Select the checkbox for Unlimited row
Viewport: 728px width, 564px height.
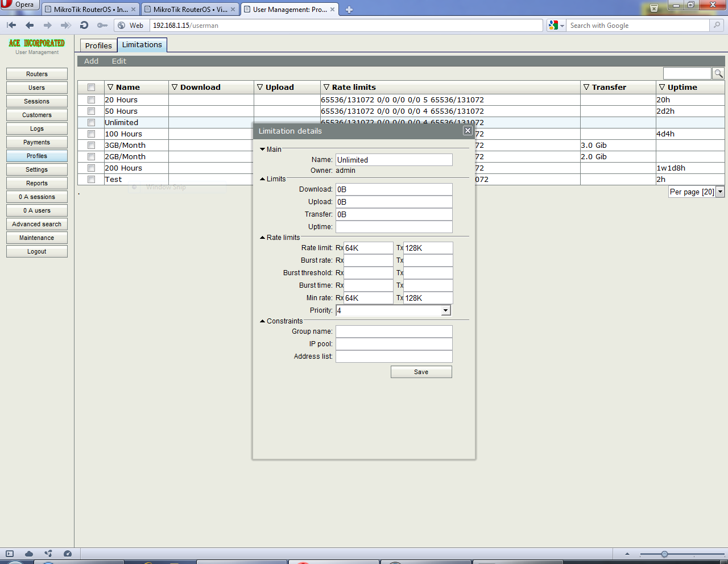point(91,123)
